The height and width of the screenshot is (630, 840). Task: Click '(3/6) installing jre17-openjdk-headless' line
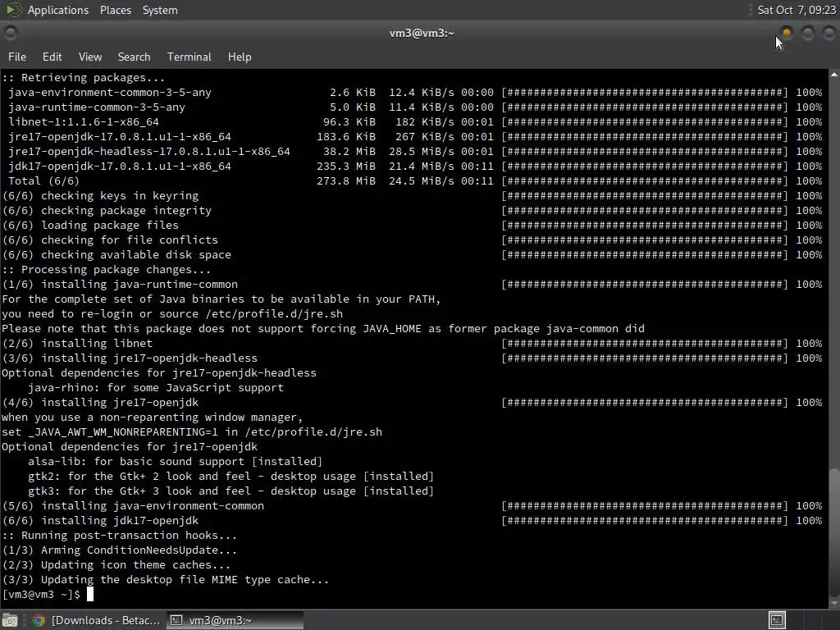(129, 358)
